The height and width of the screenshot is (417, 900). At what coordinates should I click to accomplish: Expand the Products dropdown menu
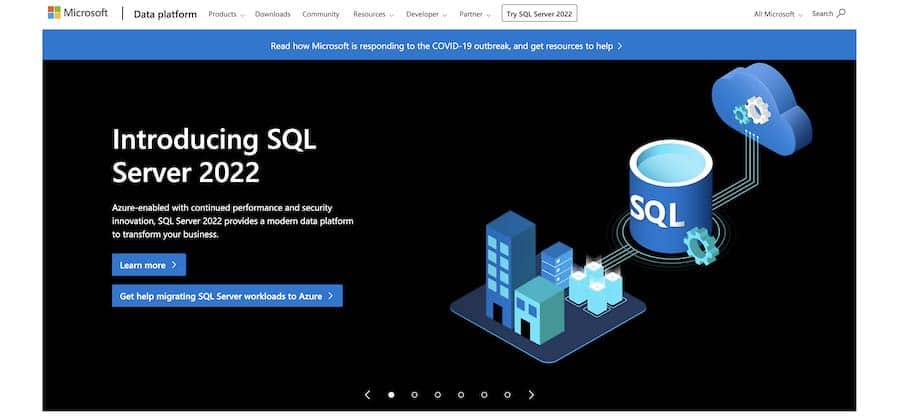[226, 14]
